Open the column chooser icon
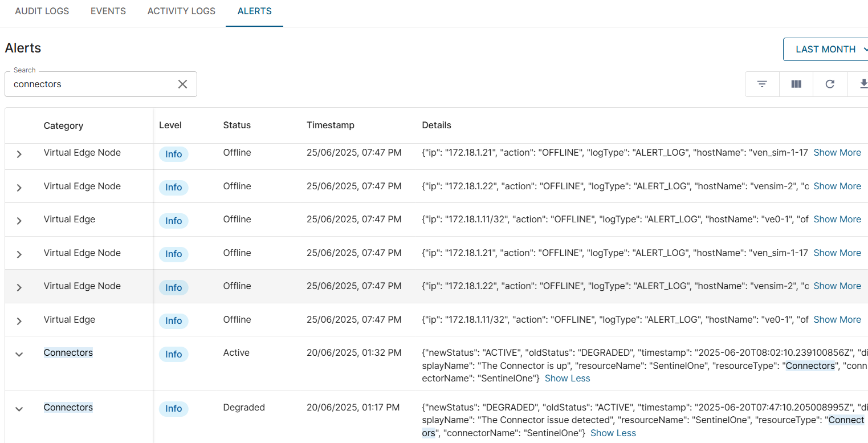The image size is (868, 443). [796, 84]
